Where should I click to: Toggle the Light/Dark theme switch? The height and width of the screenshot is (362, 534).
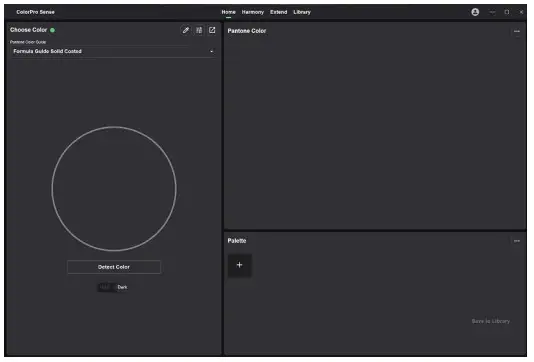click(x=112, y=287)
